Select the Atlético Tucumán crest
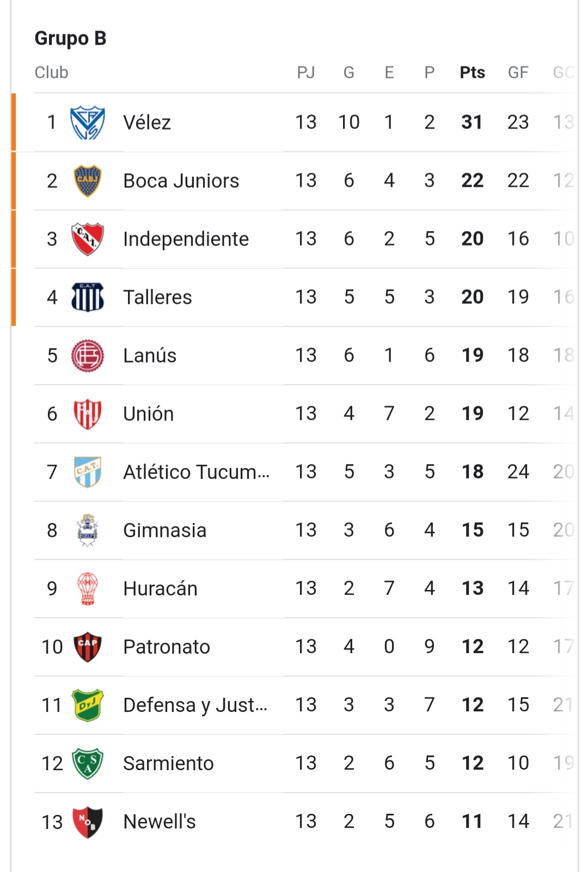This screenshot has height=872, width=588. click(x=88, y=472)
